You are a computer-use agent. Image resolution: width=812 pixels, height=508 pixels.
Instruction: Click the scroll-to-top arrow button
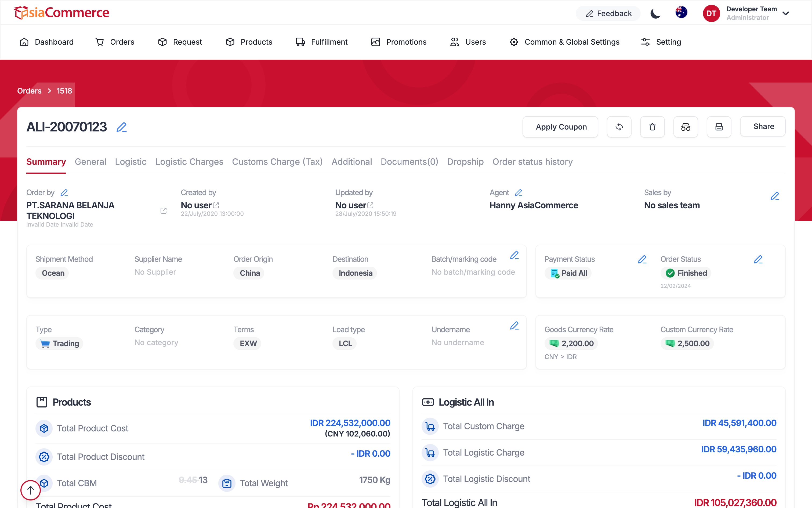pyautogui.click(x=31, y=490)
